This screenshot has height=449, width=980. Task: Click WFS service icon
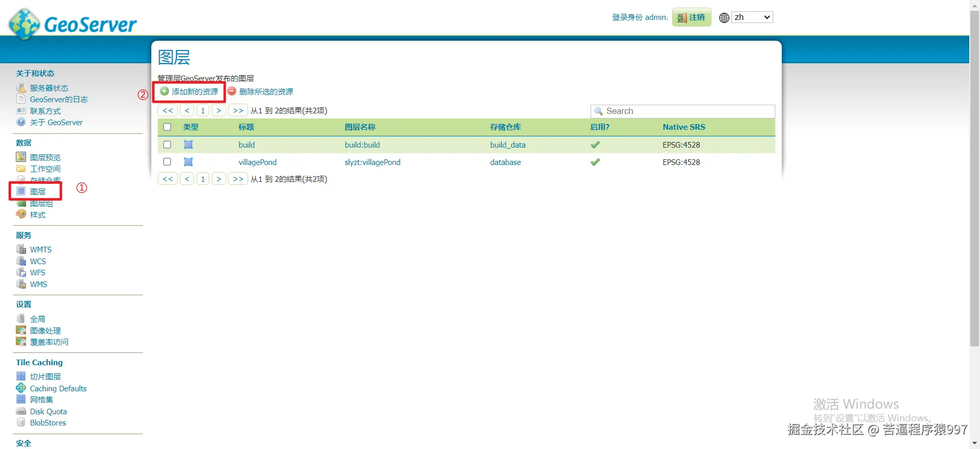21,272
